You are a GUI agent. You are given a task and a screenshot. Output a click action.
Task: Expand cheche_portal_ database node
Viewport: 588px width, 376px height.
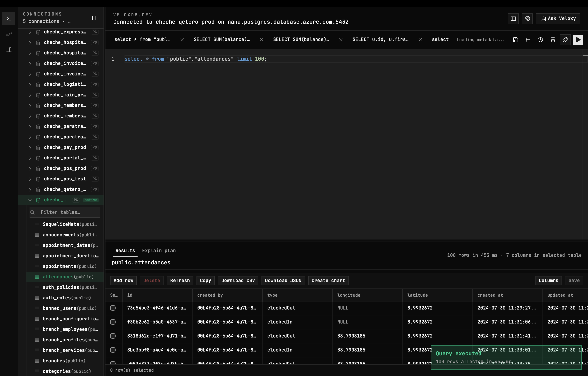pyautogui.click(x=30, y=158)
